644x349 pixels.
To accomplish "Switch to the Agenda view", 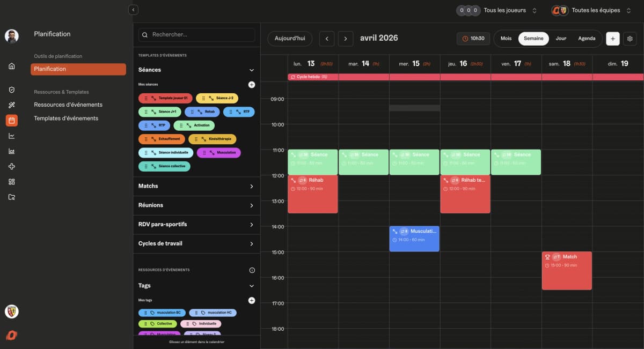I will coord(587,39).
